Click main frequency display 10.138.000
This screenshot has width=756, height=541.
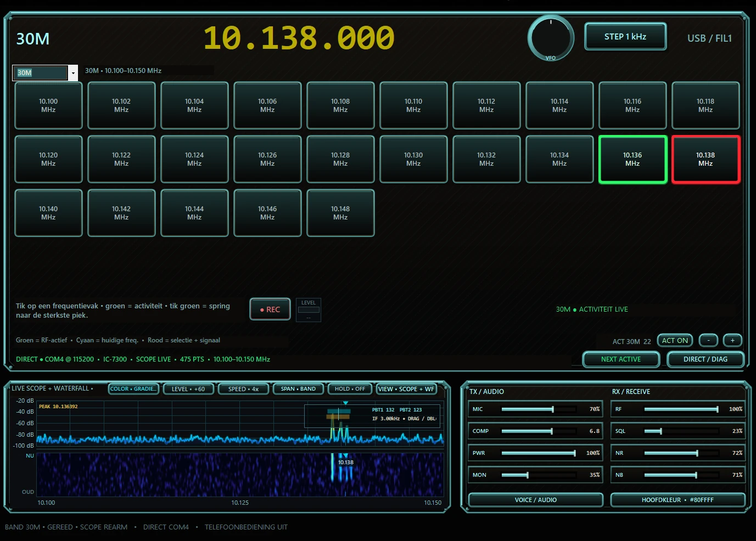pyautogui.click(x=299, y=38)
